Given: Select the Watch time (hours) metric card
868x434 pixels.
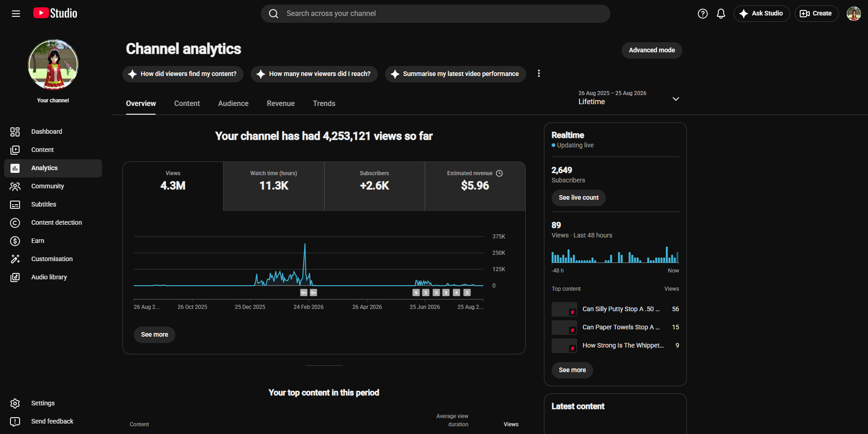Looking at the screenshot, I should (x=274, y=186).
